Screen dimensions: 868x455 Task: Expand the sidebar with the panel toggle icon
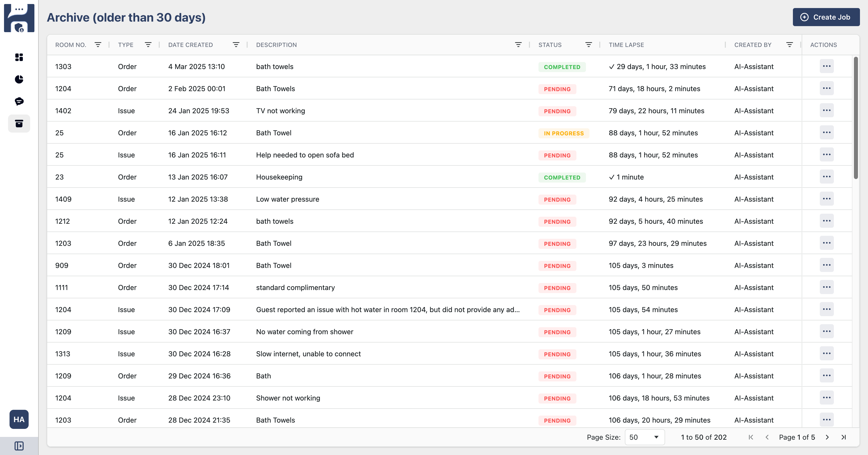[x=19, y=446]
